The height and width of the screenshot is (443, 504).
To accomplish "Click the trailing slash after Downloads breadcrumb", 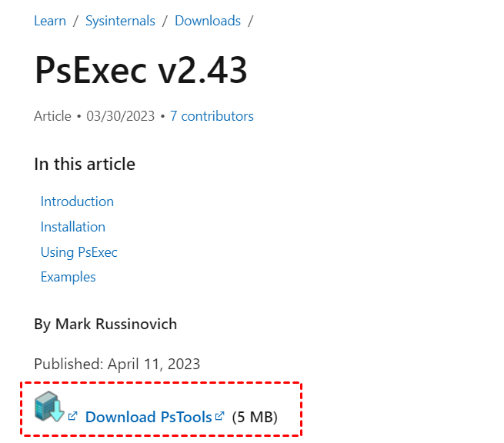I will click(x=250, y=21).
